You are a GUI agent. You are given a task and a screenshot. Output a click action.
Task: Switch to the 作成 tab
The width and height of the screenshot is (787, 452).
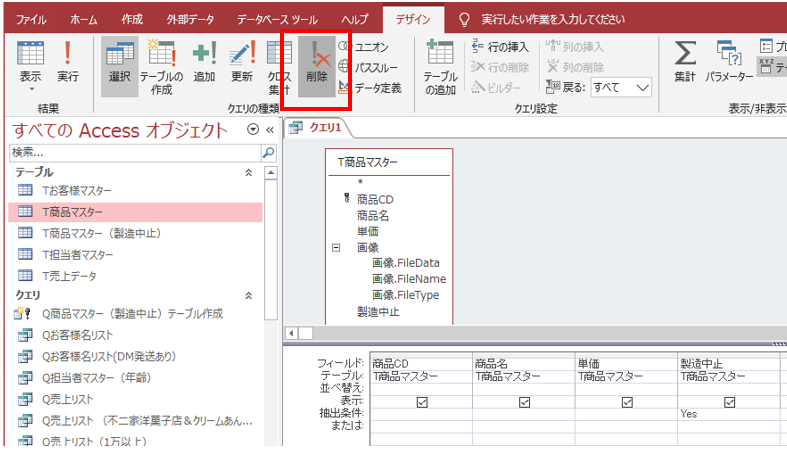[x=132, y=20]
